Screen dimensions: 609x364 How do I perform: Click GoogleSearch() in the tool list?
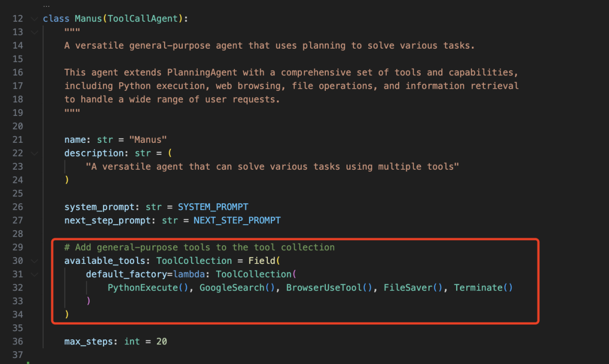[237, 287]
